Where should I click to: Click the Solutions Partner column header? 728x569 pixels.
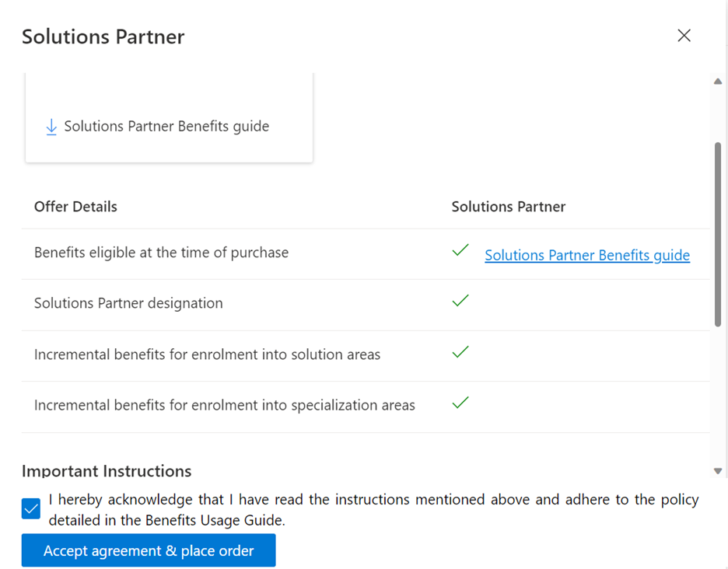pos(508,207)
